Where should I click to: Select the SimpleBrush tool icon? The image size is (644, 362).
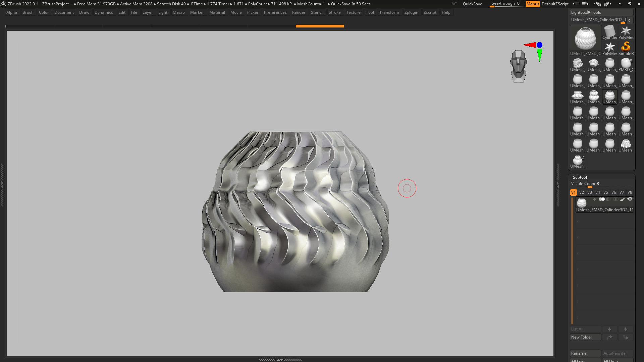pyautogui.click(x=626, y=48)
